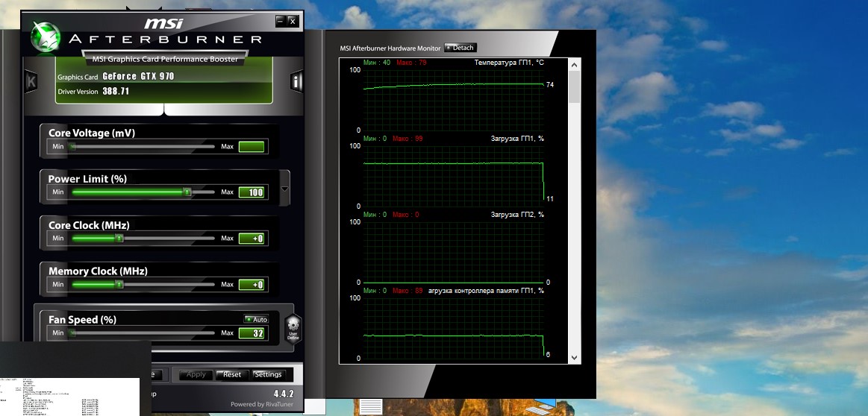
Task: Click the driver version 388.71 text
Action: 116,91
